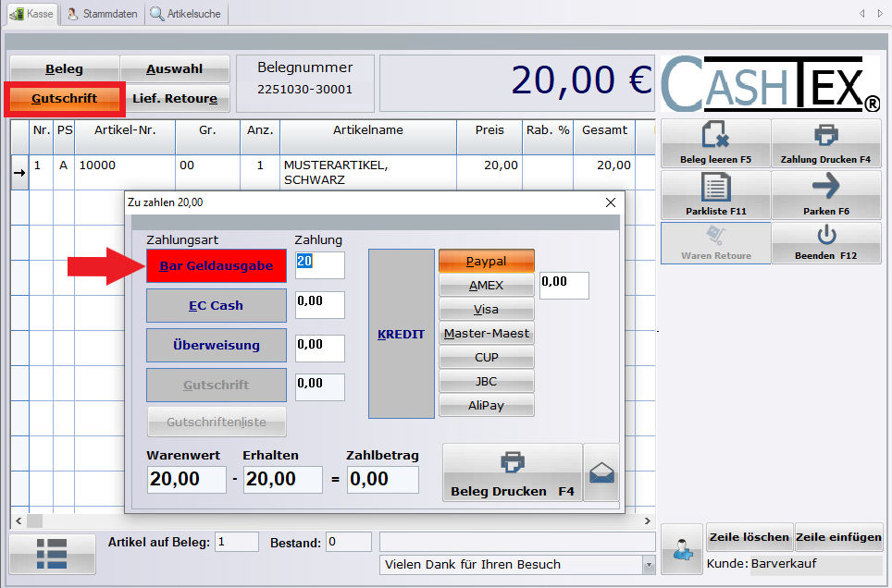Click the list menu icon at bottom left
The height and width of the screenshot is (588, 892).
52,553
